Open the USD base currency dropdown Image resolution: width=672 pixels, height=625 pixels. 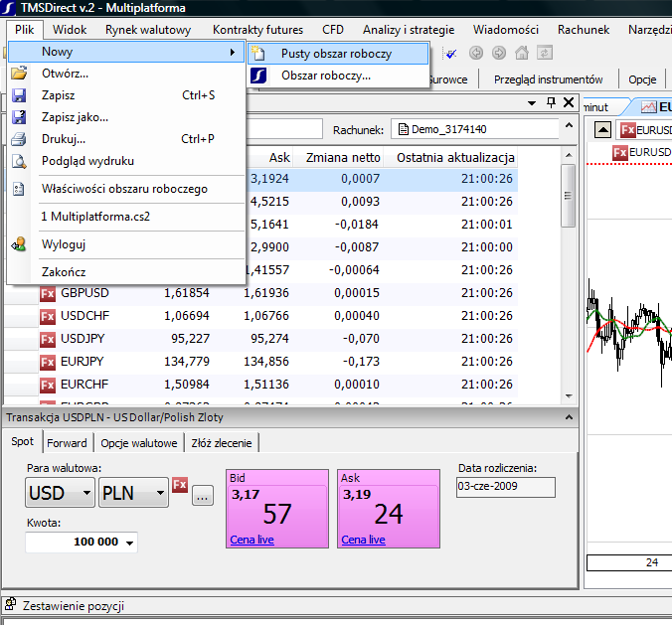(60, 493)
